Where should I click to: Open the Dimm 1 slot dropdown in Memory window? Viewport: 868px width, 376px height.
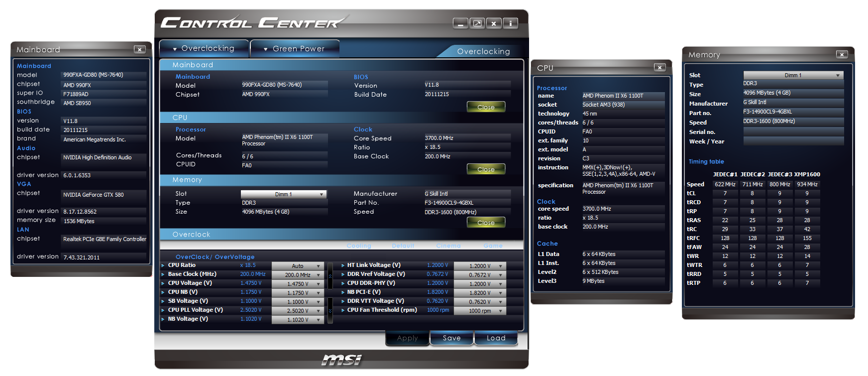click(x=793, y=75)
